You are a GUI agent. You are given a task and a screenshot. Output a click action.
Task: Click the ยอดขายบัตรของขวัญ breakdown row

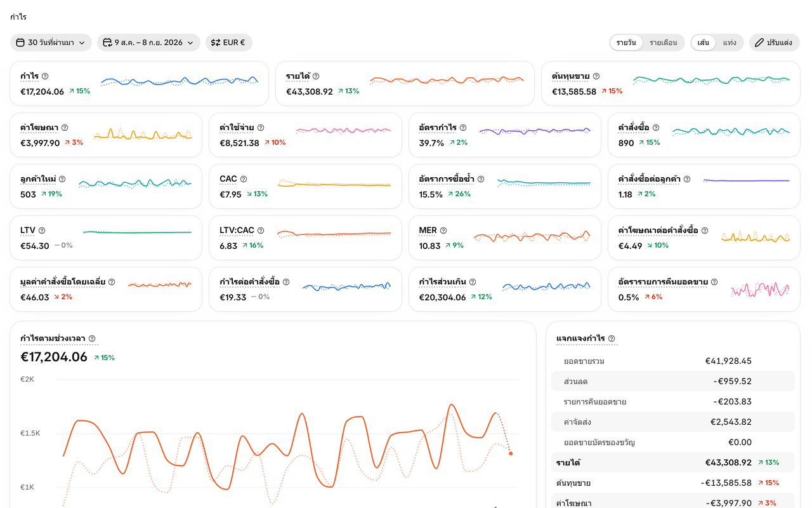pos(672,442)
